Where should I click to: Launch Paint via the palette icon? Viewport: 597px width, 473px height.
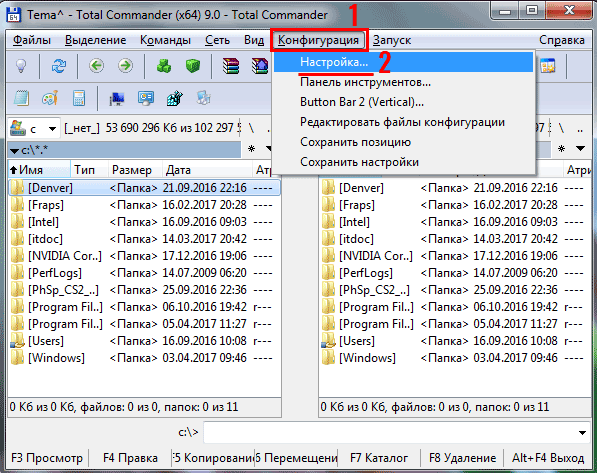click(x=50, y=98)
